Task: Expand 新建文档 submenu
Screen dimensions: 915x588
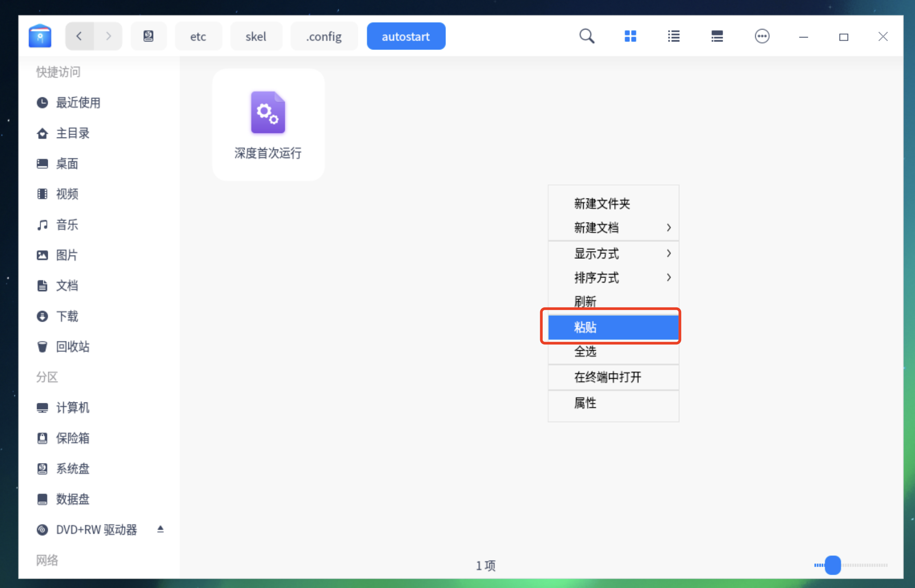Action: (613, 228)
